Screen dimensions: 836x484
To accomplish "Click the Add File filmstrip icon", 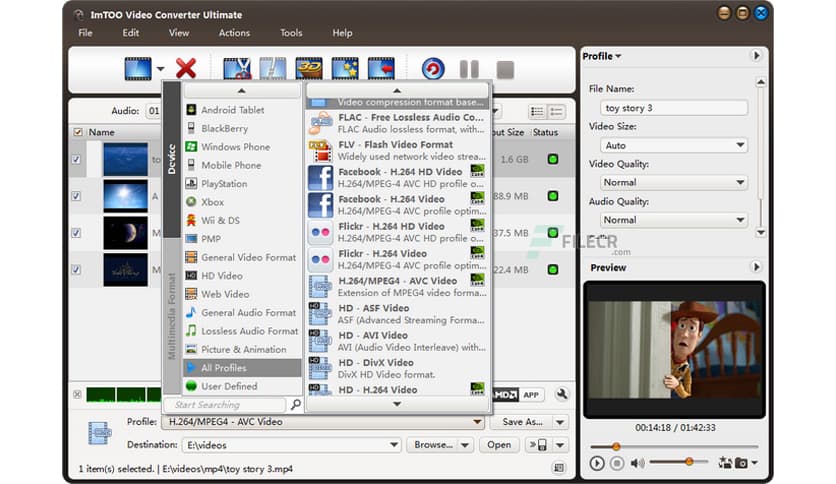I will [138, 69].
